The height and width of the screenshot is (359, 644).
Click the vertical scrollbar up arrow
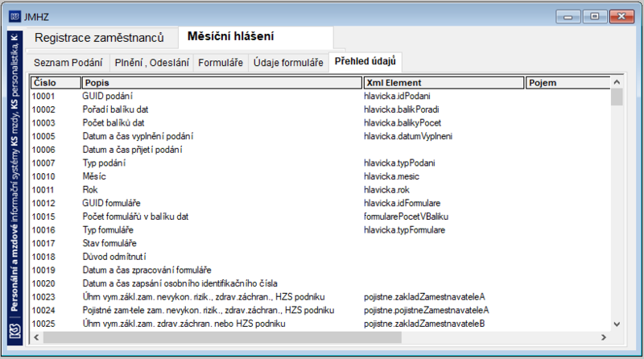coord(617,82)
